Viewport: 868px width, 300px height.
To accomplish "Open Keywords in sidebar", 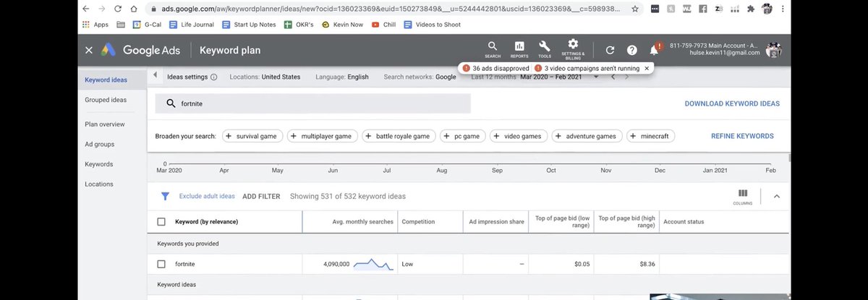I will click(x=99, y=164).
